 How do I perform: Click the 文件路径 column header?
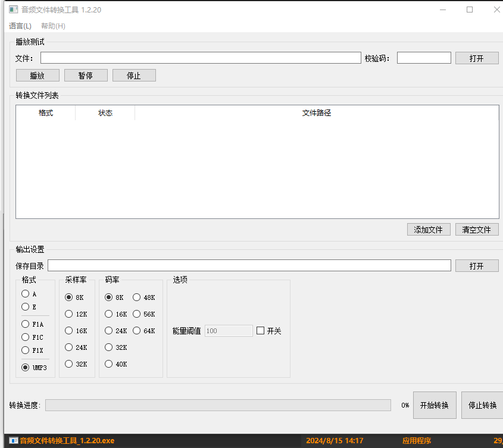point(317,113)
